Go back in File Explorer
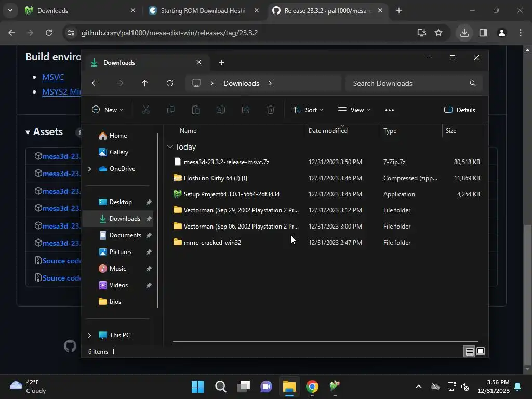This screenshot has height=399, width=532. pos(95,83)
